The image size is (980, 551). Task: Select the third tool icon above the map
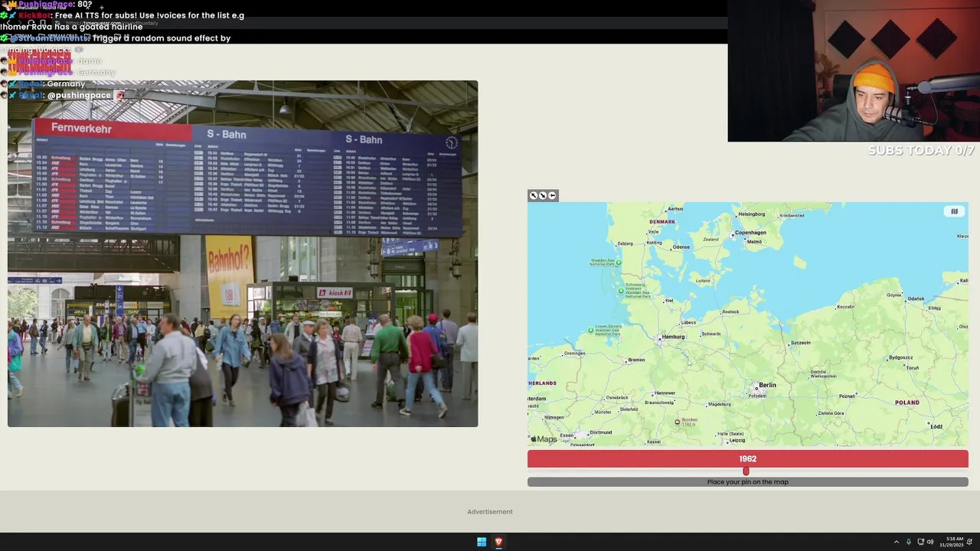[552, 195]
